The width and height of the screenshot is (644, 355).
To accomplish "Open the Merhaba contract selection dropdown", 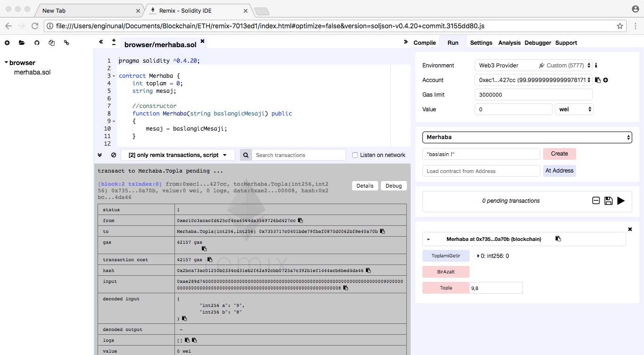I will (527, 137).
